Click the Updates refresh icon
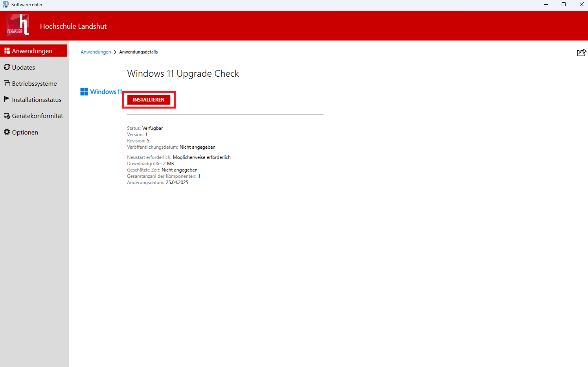 pos(7,67)
